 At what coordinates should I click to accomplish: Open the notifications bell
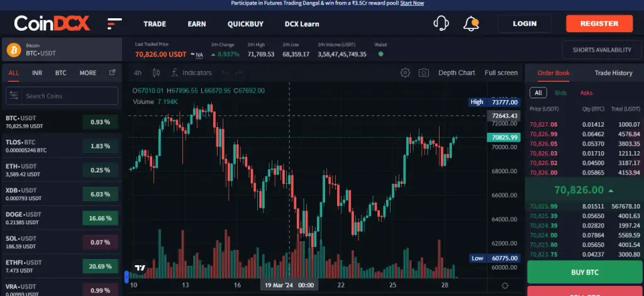tap(471, 23)
